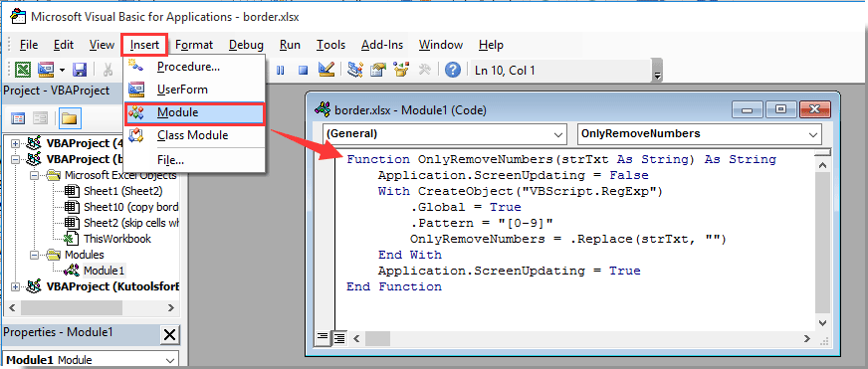Click the Break (pause) toolbar icon

280,71
